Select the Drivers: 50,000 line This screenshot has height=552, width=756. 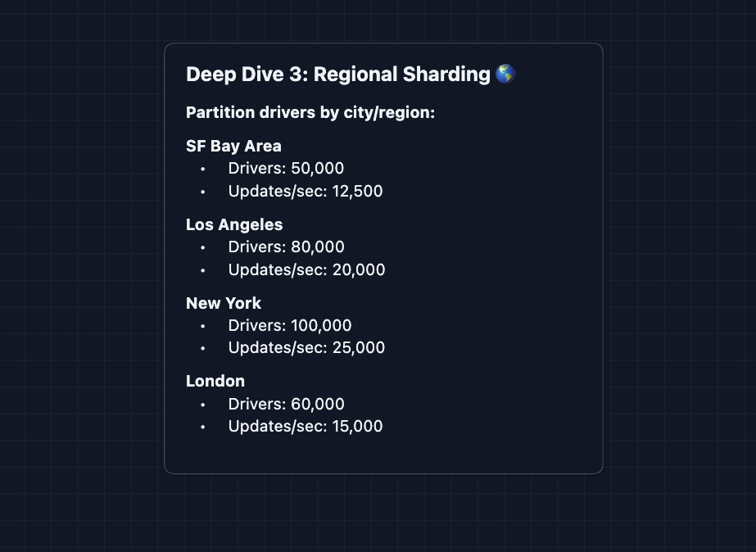point(286,169)
